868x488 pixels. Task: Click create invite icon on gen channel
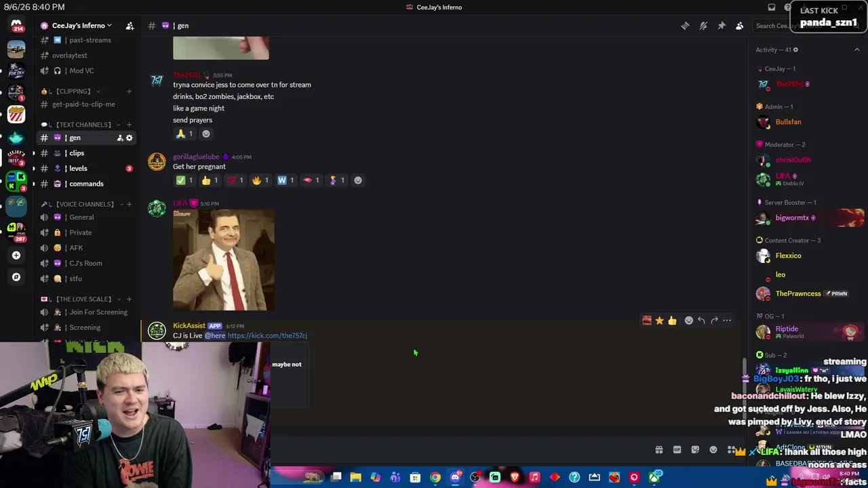(120, 138)
